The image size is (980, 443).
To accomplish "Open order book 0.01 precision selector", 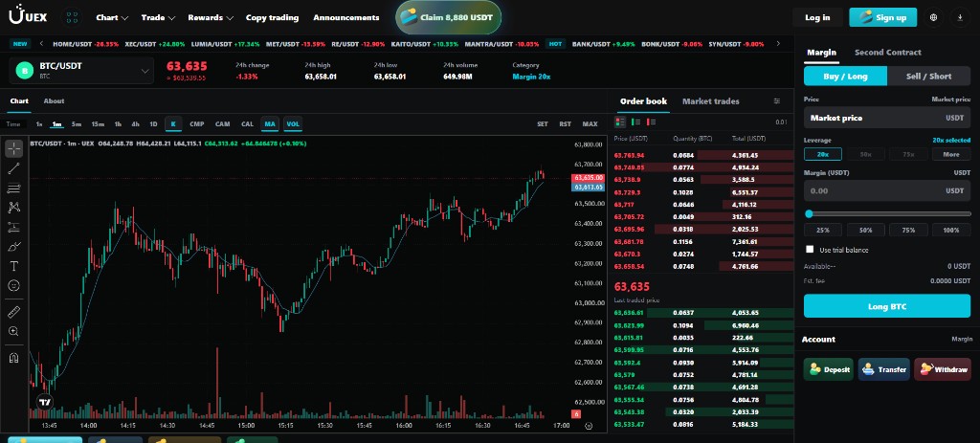I will [x=781, y=122].
